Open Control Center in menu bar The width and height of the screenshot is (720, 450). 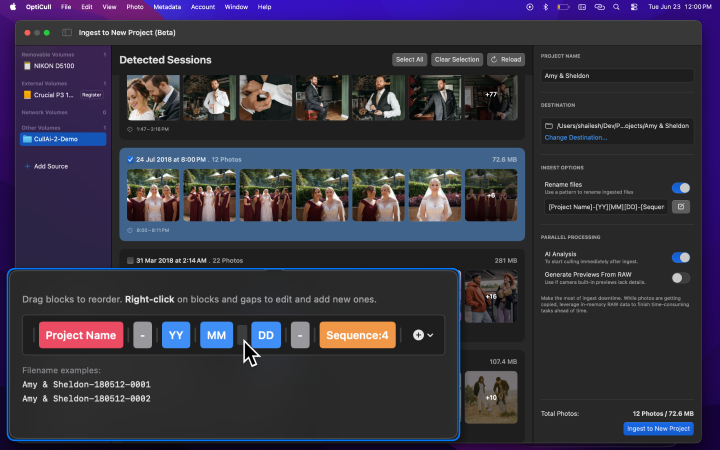[x=634, y=7]
